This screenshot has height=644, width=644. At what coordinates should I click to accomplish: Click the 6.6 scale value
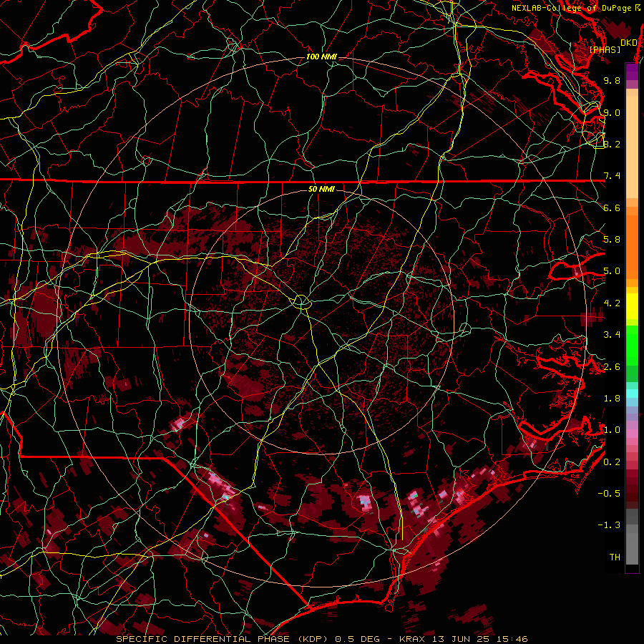tap(612, 208)
